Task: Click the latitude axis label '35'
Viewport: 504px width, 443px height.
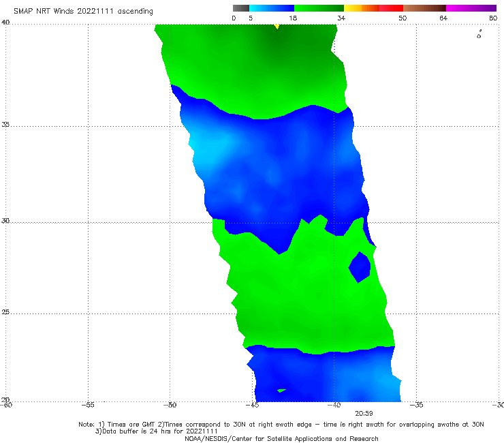Action: click(x=5, y=124)
